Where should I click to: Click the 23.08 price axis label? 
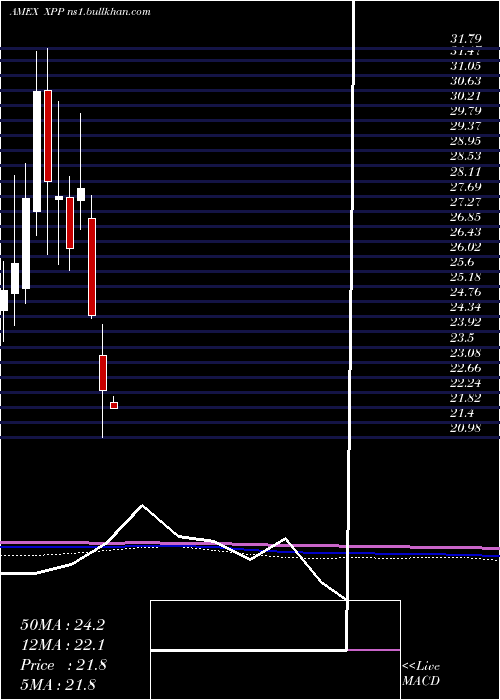click(465, 354)
